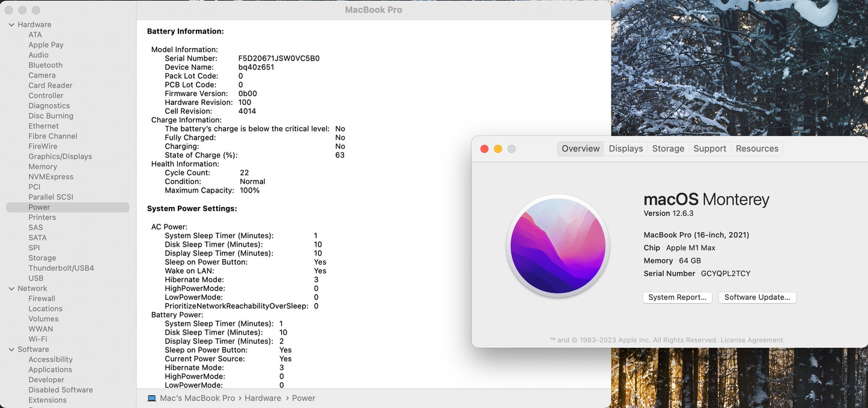Screen dimensions: 868x408
Task: Click Hardware in the bottom path bar
Action: pos(263,398)
